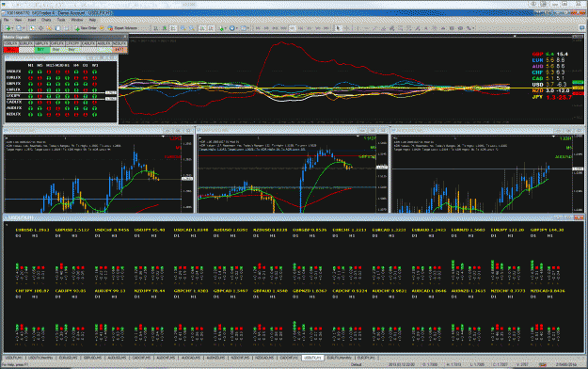The width and height of the screenshot is (588, 369).
Task: Launch MetaEditor from the toolbar
Action: coord(102,28)
